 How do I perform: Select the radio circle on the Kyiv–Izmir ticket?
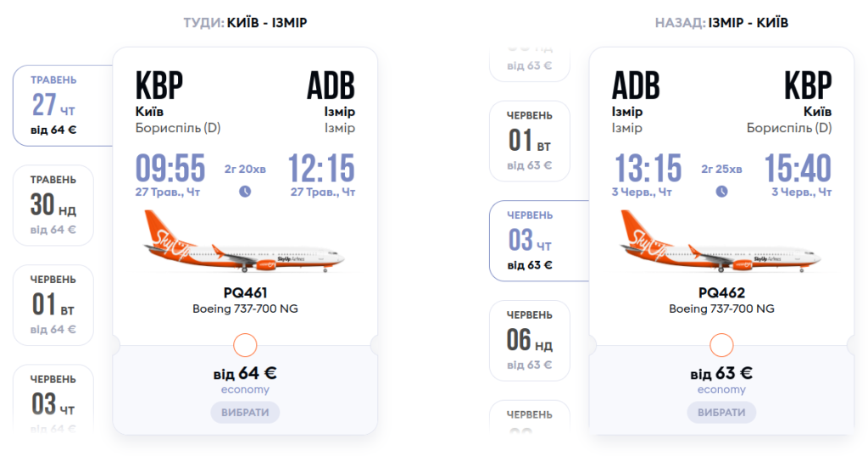(245, 345)
